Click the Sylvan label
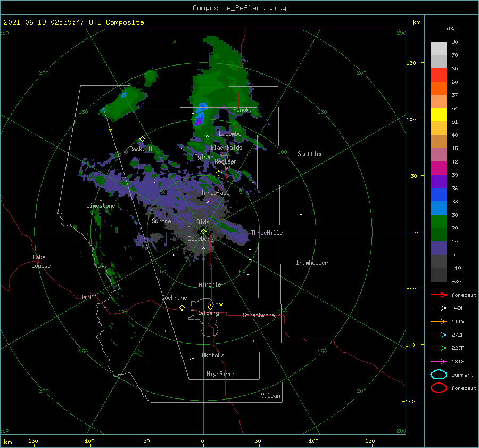Image resolution: width=479 pixels, height=448 pixels. (204, 157)
